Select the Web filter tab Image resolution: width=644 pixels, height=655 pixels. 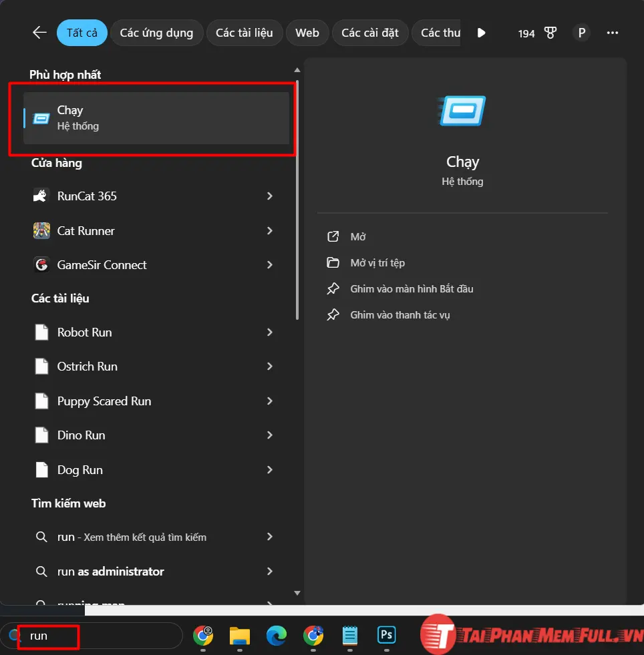click(x=307, y=33)
